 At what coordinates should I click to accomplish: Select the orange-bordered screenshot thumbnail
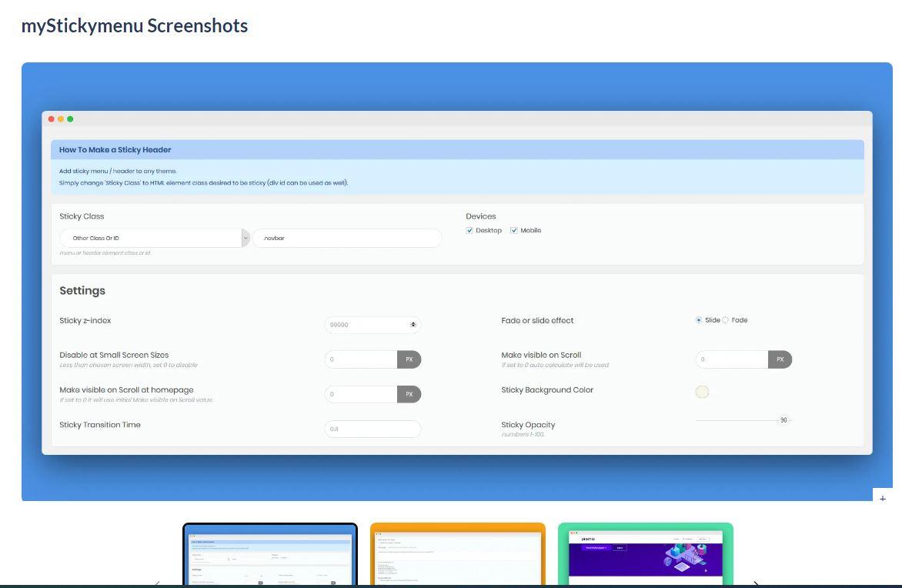coord(458,554)
